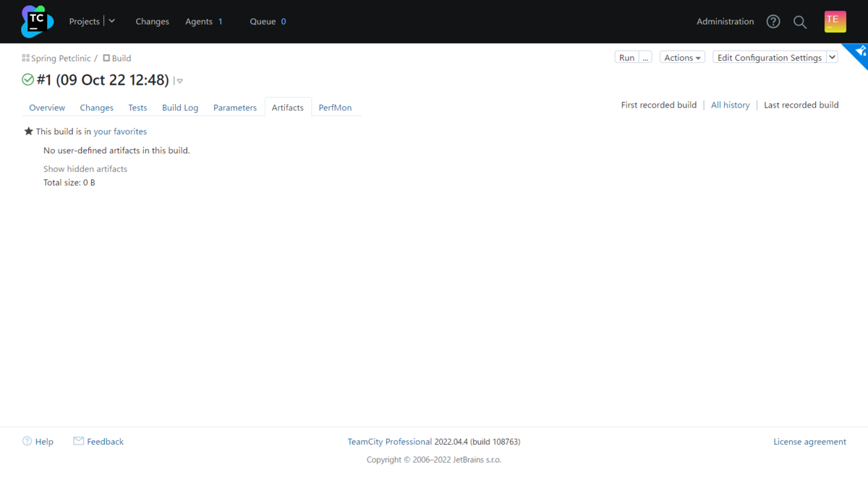Expand the Projects dropdown chevron
Image resolution: width=868 pixels, height=488 pixels.
coord(111,21)
